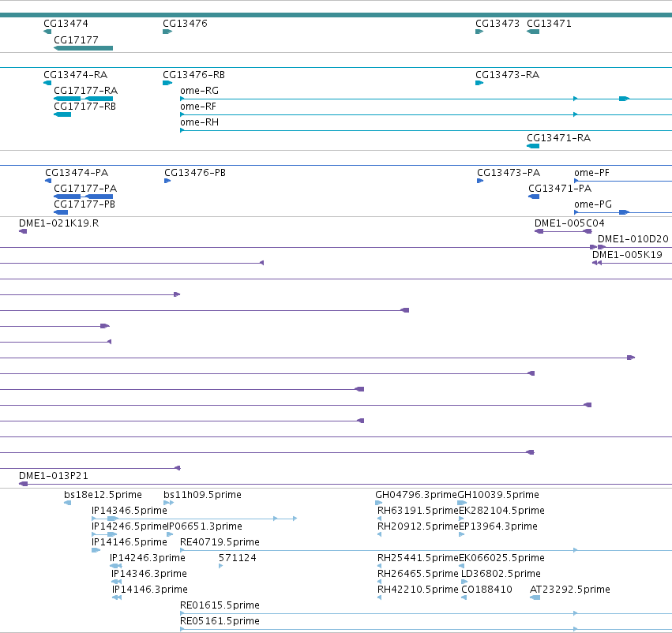Open EST IP14146.5prime
This screenshot has height=633, width=672.
click(x=130, y=543)
